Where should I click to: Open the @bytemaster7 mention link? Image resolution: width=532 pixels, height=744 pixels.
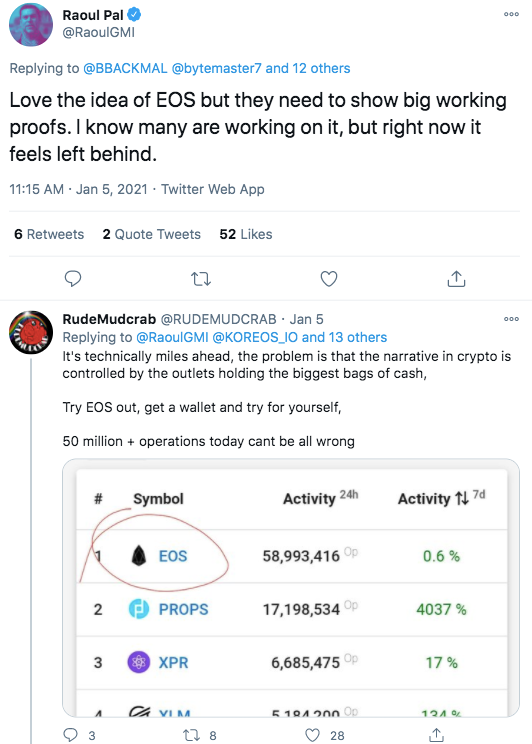pos(216,68)
